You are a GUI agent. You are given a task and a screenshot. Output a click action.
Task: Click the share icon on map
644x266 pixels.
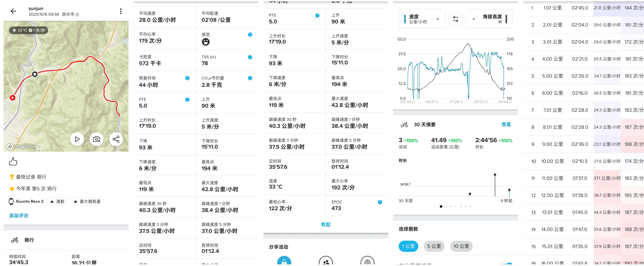point(116,139)
